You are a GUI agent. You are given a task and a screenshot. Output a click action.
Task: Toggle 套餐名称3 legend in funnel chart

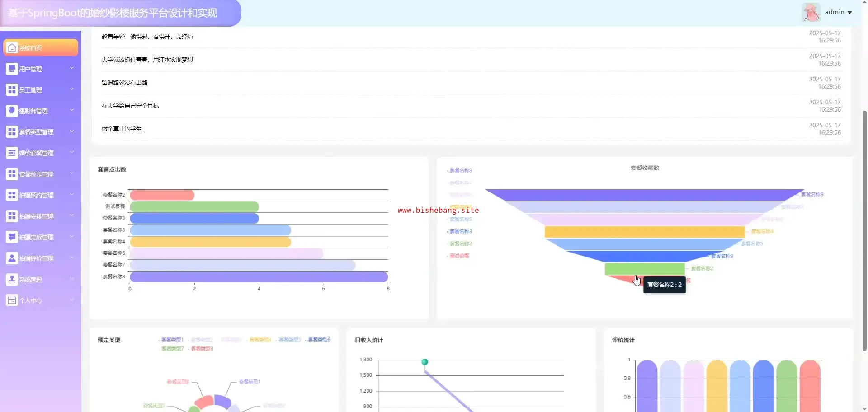[x=460, y=231]
